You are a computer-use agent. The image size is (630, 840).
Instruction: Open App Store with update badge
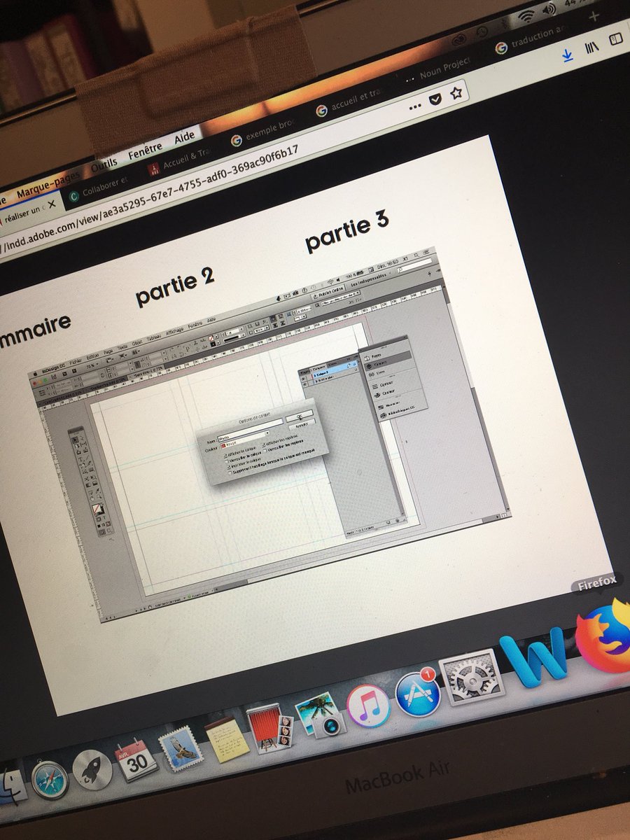click(418, 692)
